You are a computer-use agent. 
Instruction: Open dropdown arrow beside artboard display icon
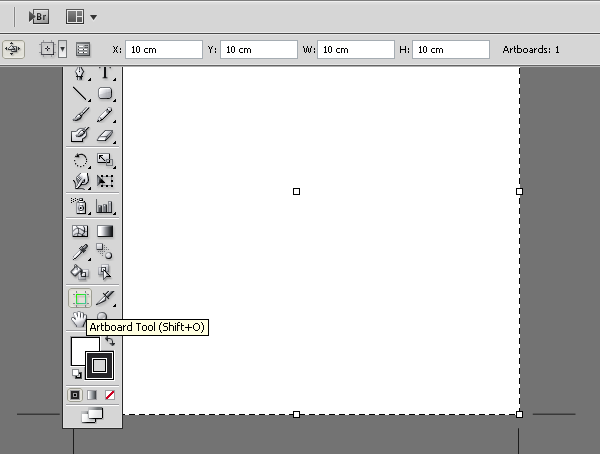62,49
